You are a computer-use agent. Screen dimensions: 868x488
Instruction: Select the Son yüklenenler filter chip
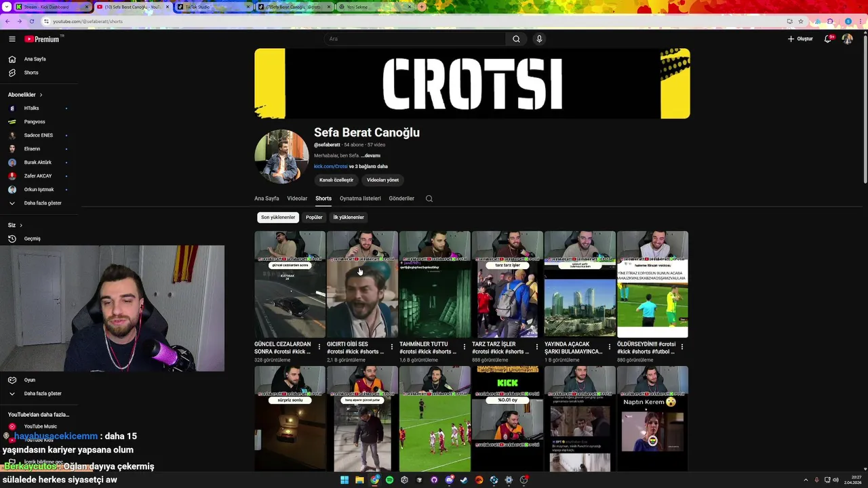click(278, 218)
